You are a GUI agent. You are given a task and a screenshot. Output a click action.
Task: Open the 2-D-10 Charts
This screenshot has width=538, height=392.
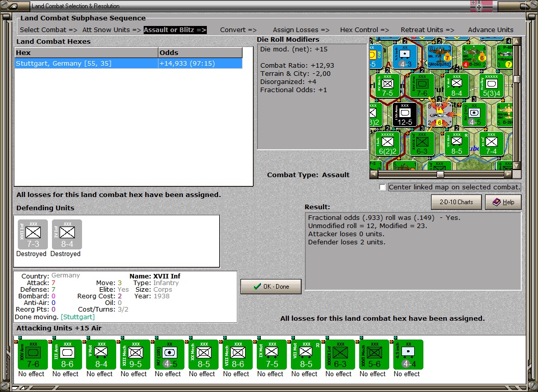point(456,202)
